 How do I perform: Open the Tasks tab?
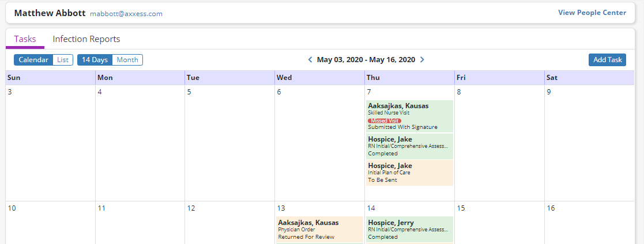tap(25, 39)
